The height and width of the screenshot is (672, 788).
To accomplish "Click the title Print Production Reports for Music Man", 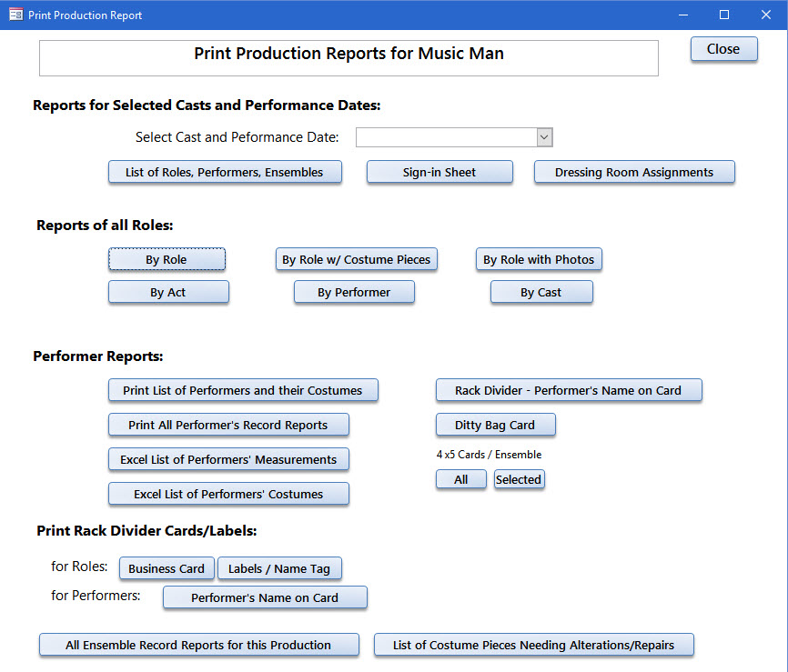I will tap(349, 54).
